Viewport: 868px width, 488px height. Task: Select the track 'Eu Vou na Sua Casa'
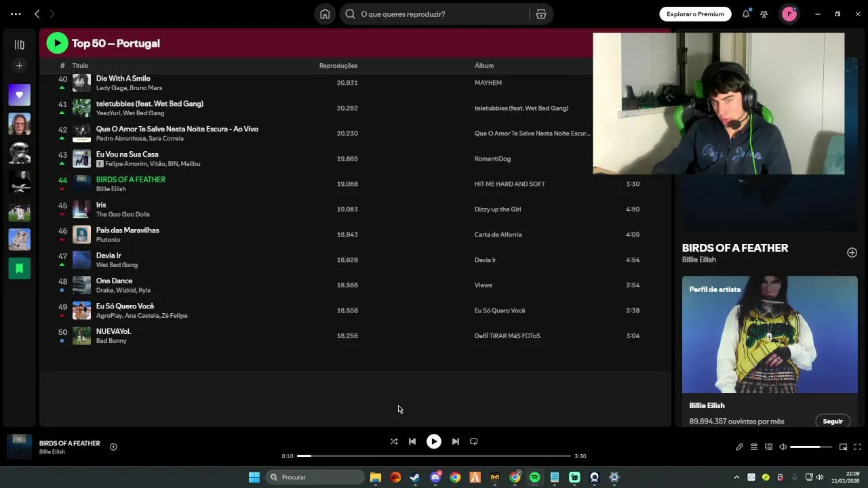[127, 155]
